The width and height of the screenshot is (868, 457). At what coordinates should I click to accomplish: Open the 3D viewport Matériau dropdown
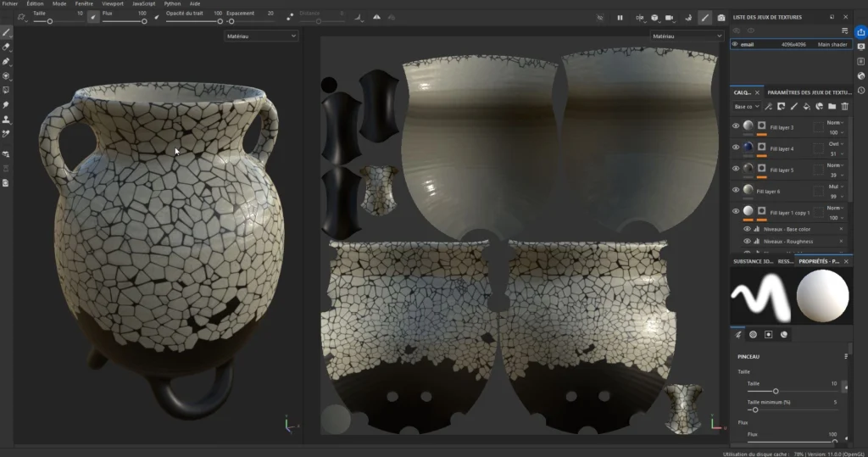(261, 36)
